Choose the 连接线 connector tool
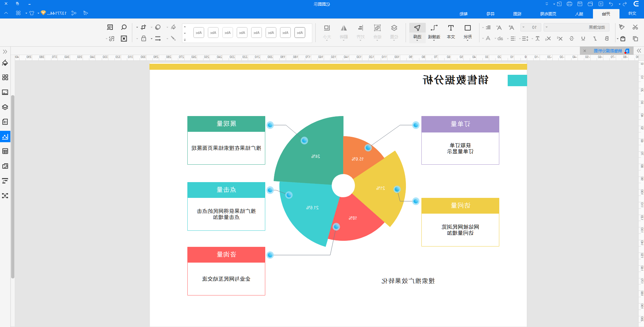Viewport: 644px width, 327px height. [x=434, y=32]
